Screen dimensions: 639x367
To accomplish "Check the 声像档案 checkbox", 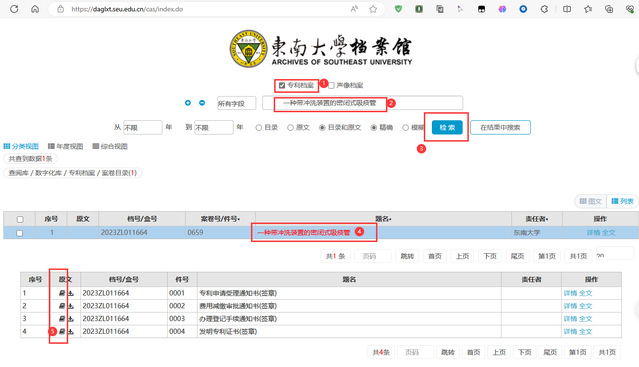I will (331, 86).
